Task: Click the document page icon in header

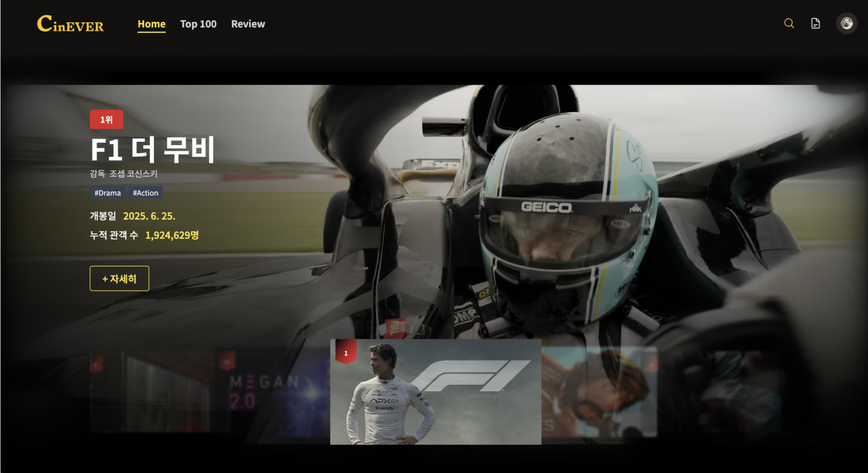Action: [x=815, y=23]
